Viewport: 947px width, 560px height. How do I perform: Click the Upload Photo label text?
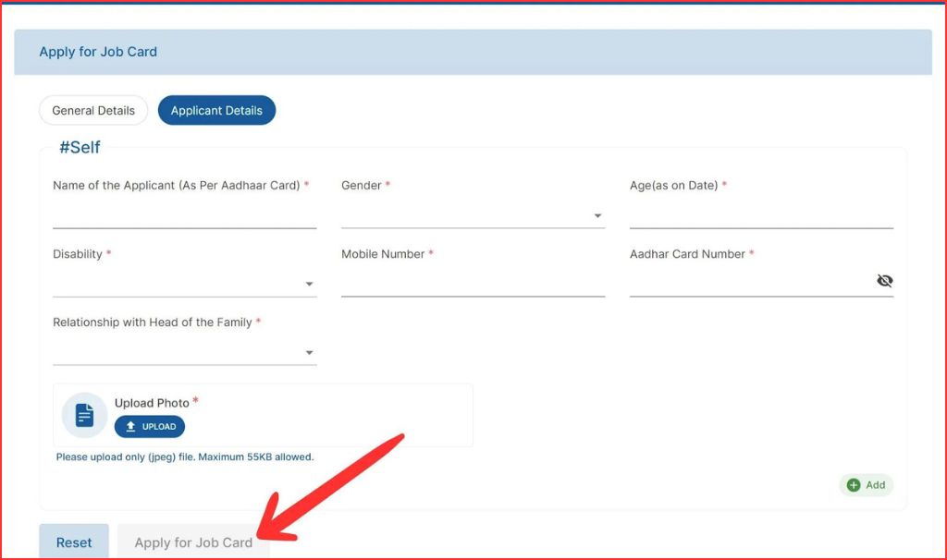152,403
